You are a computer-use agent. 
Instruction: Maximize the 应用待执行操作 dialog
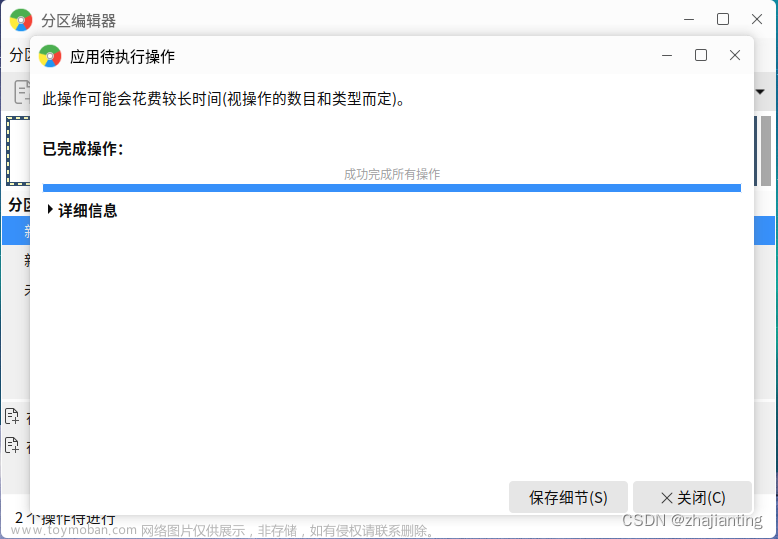[701, 55]
